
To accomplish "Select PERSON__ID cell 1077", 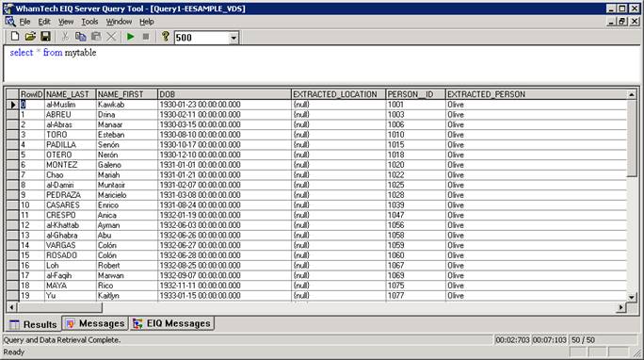I will tap(415, 296).
